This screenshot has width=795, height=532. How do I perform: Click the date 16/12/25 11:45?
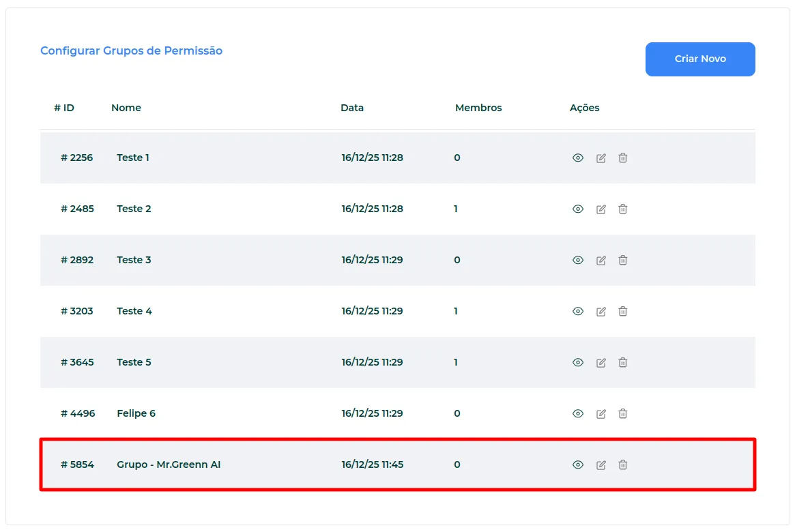tap(372, 464)
